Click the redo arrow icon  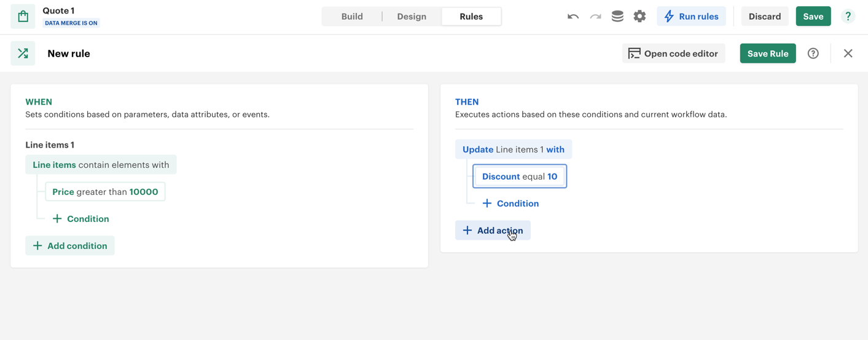click(x=595, y=17)
